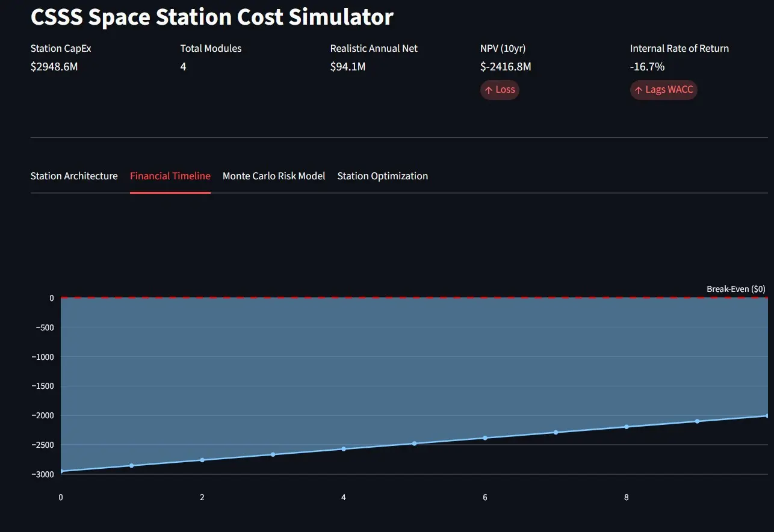Switch to Monte Carlo Risk Model tab
The image size is (774, 532).
[274, 176]
